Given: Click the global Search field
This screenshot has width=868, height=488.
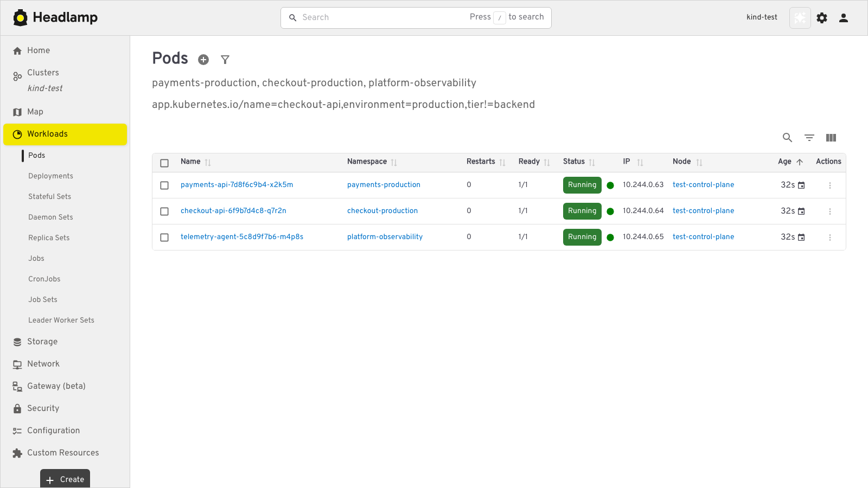Looking at the screenshot, I should point(416,18).
